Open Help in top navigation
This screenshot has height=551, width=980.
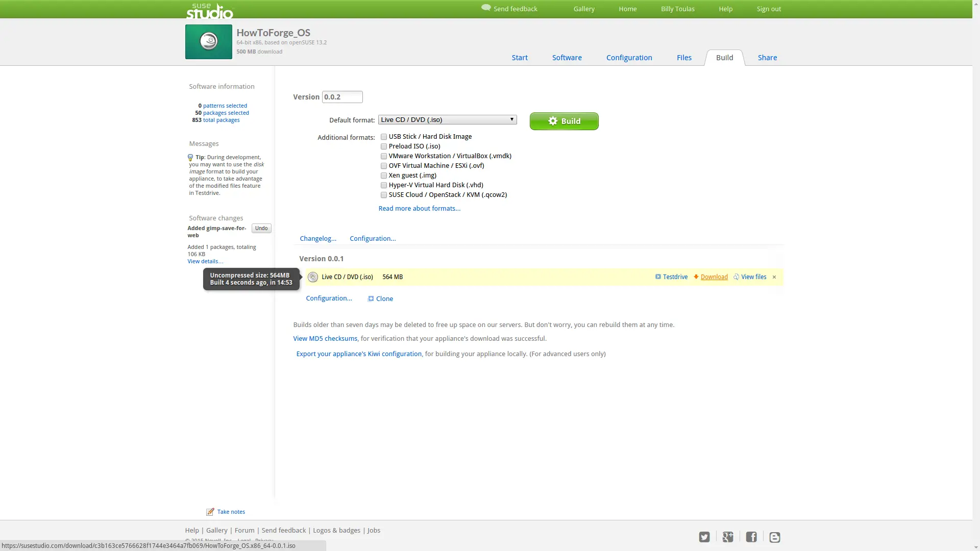click(x=725, y=9)
